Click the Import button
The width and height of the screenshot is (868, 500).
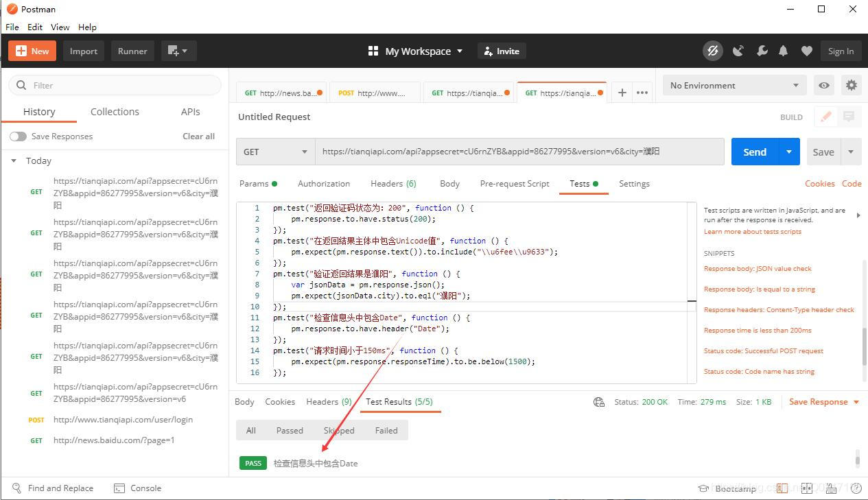84,51
